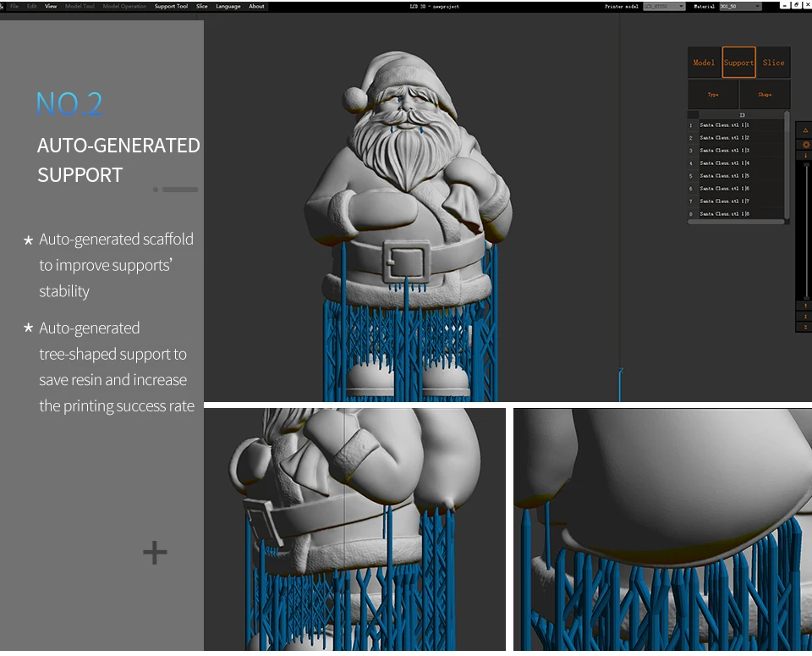Click the support list horizontal scrollbar
This screenshot has height=656, width=812.
tap(735, 222)
